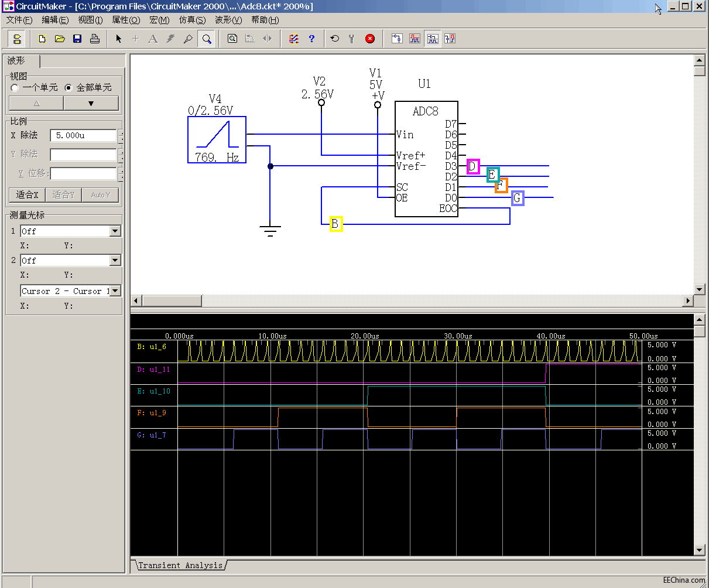Image resolution: width=709 pixels, height=588 pixels.
Task: Click the ADC8 component label
Action: (x=426, y=111)
